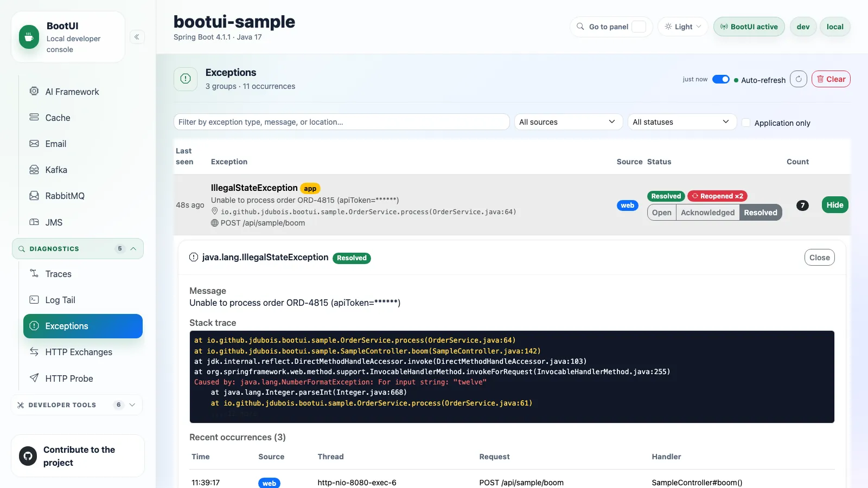Open Go to panel search
The image size is (868, 488).
click(x=611, y=27)
